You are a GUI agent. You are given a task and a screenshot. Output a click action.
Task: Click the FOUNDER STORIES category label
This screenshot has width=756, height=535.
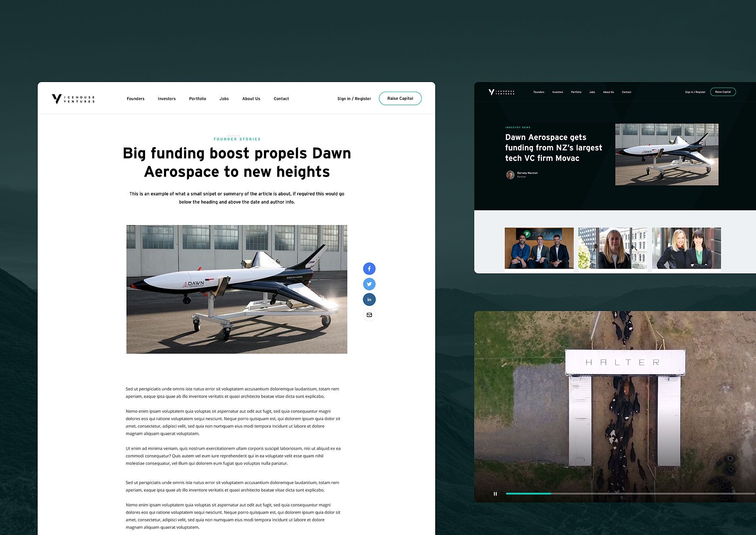click(237, 139)
